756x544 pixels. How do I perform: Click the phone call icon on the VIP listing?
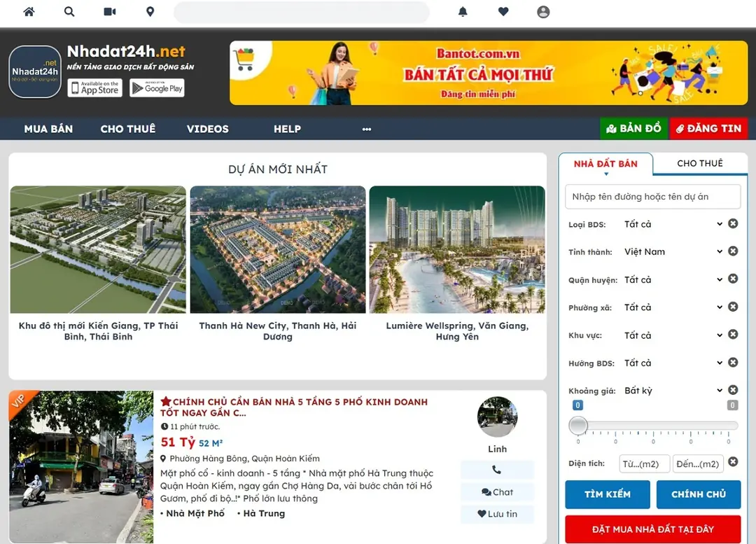(x=497, y=470)
